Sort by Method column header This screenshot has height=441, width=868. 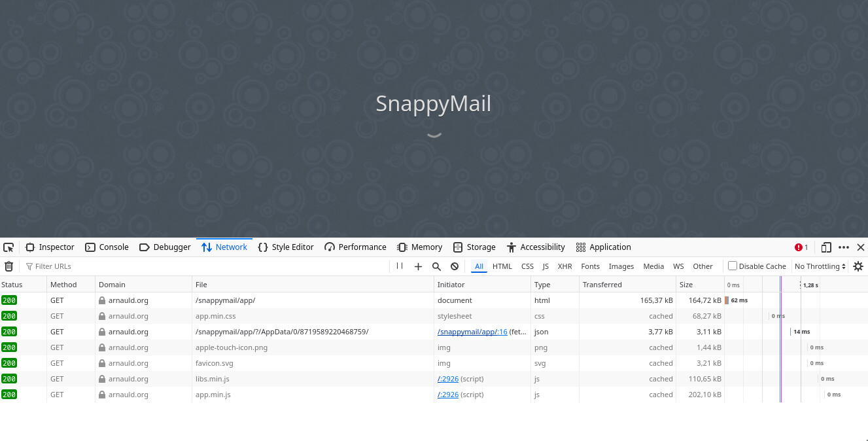pos(71,285)
